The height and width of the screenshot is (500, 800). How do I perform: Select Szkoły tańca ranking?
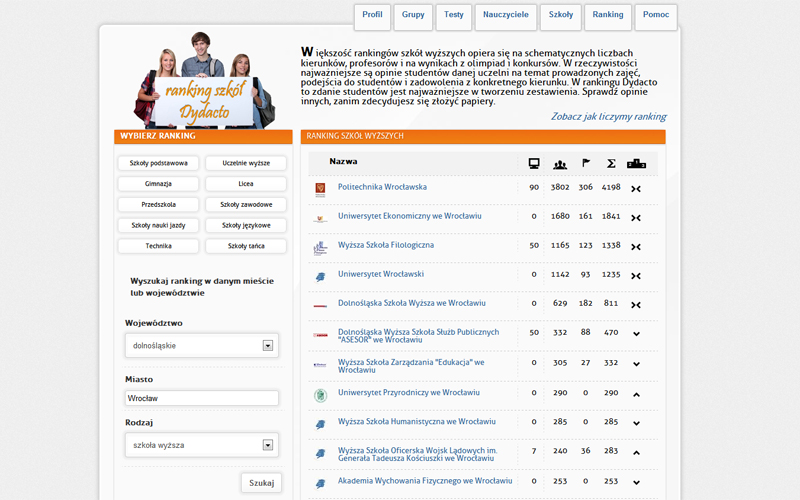click(x=246, y=246)
